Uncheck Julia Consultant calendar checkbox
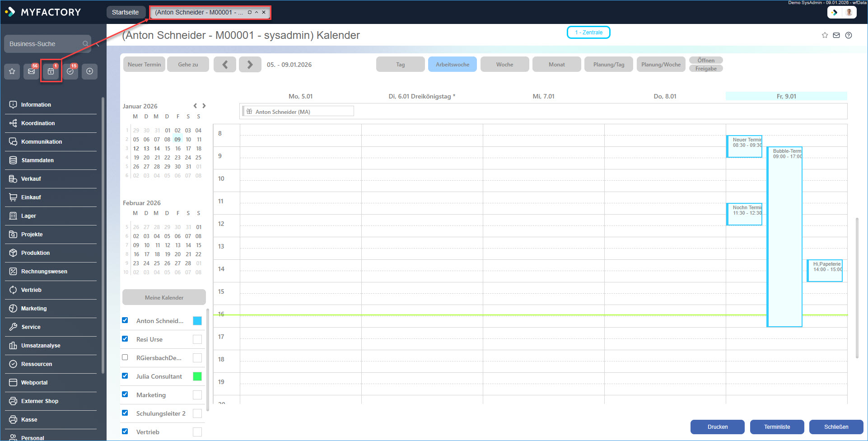Screen dimensions: 868x441 pos(125,376)
